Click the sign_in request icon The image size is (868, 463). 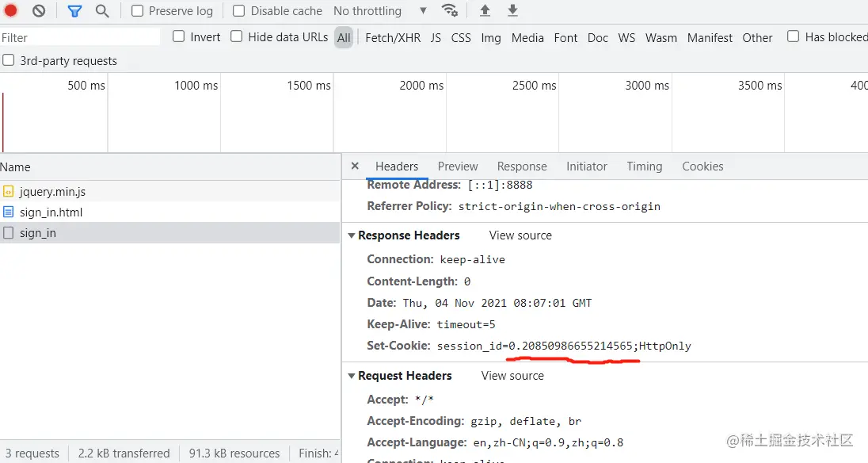point(8,232)
